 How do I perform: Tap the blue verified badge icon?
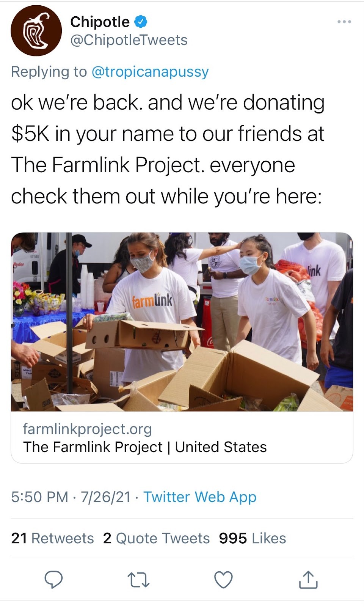point(141,22)
